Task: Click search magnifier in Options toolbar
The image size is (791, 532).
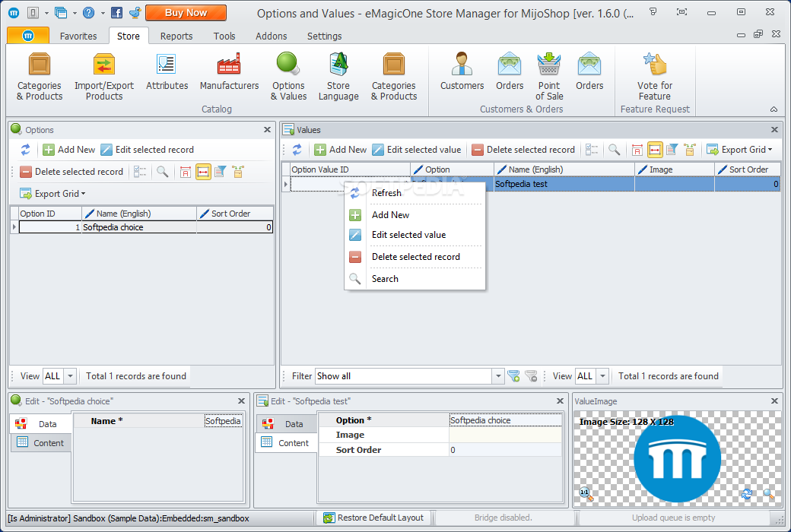Action: tap(163, 172)
